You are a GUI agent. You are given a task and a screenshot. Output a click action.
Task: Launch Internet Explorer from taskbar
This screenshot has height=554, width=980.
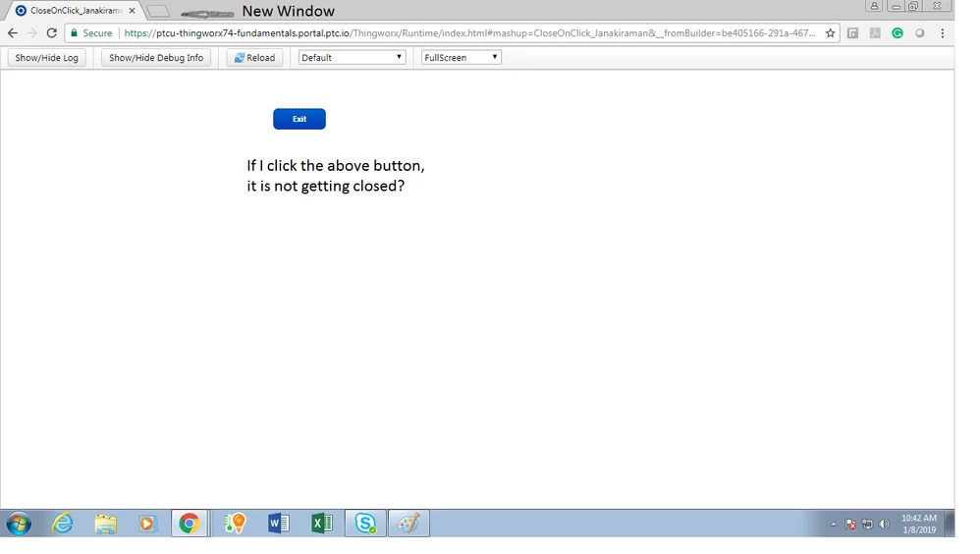pyautogui.click(x=63, y=524)
